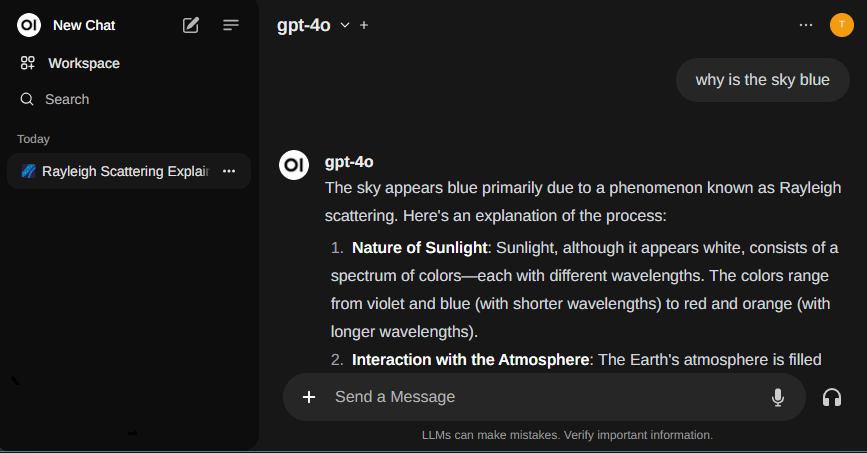This screenshot has height=453, width=867.
Task: Click the New Chat label
Action: 84,25
